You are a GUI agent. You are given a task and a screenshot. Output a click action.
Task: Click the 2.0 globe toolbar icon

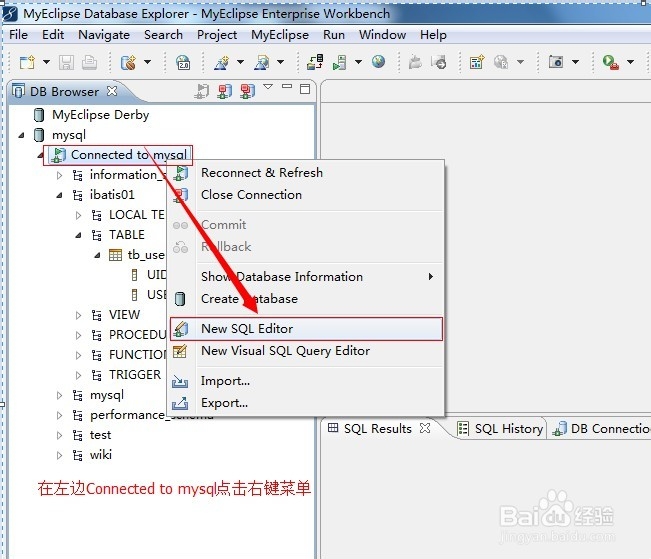[183, 62]
